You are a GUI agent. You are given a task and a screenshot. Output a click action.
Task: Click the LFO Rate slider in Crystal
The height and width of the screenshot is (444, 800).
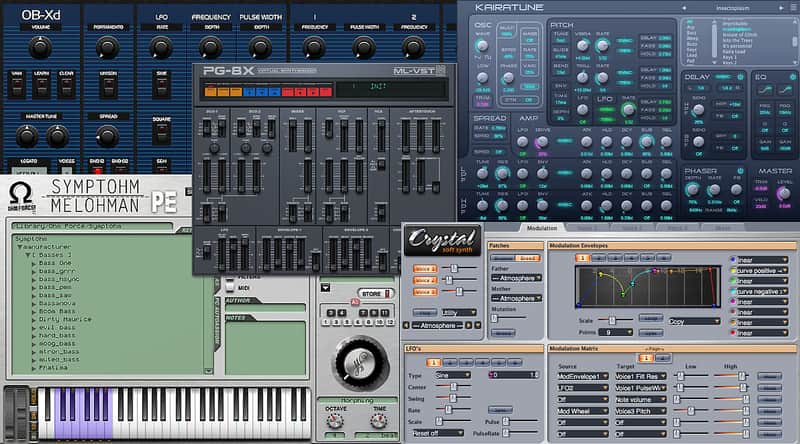point(453,410)
